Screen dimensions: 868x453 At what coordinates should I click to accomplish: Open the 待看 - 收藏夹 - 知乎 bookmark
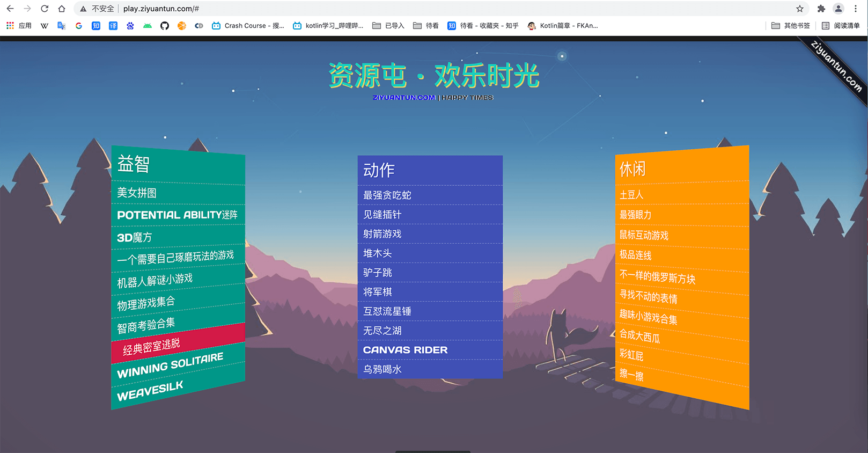pyautogui.click(x=483, y=26)
